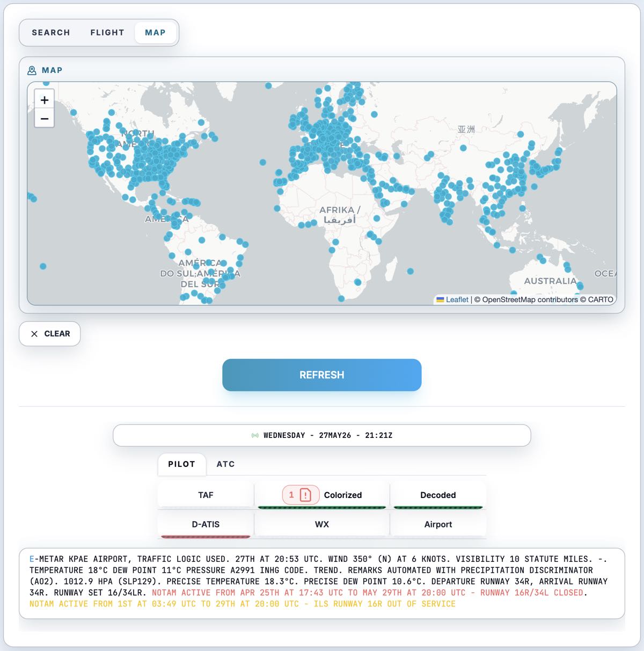The width and height of the screenshot is (644, 651).
Task: Toggle the Airport info option
Action: (x=438, y=524)
